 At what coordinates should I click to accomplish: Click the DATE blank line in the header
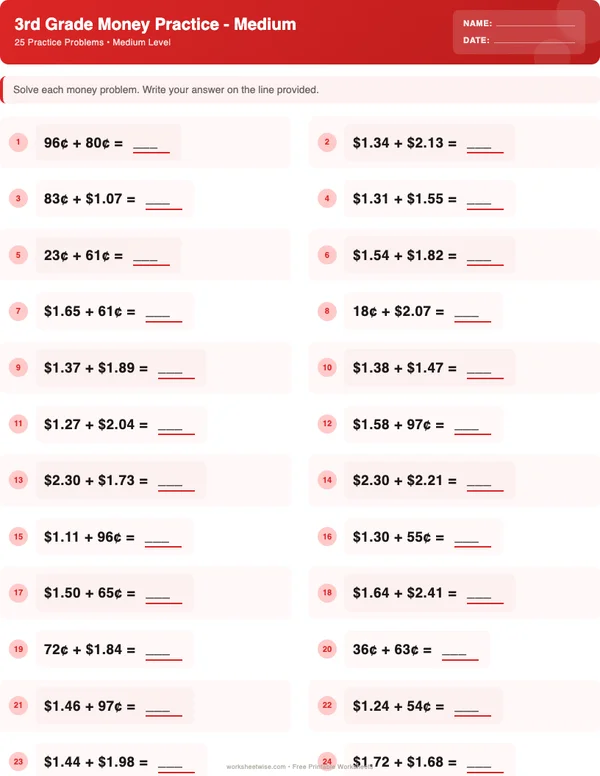tap(534, 41)
